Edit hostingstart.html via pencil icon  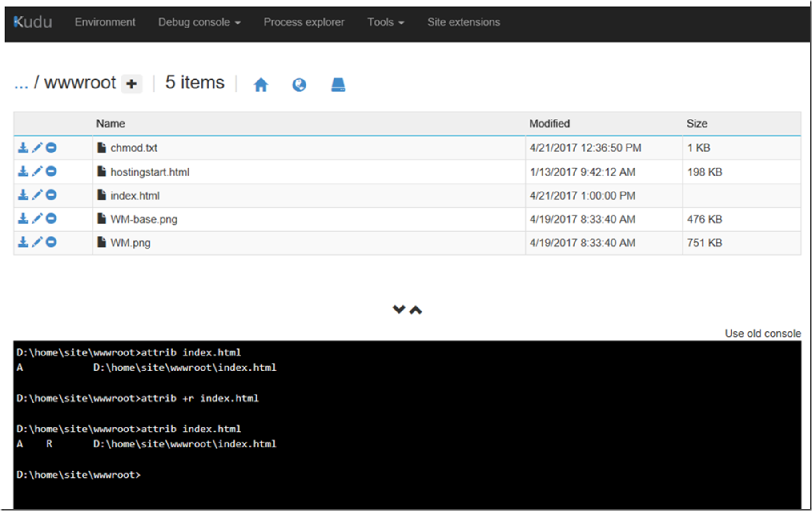37,171
